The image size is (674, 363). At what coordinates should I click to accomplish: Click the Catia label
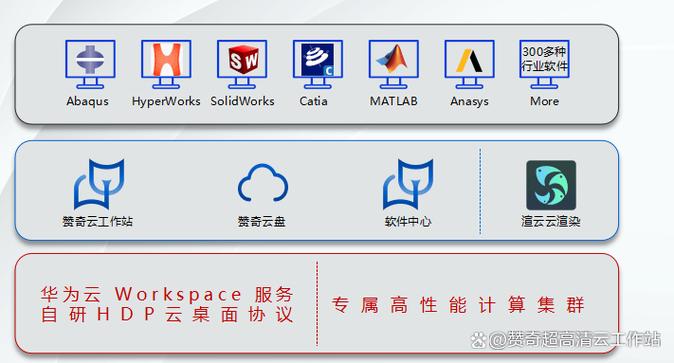pos(313,101)
